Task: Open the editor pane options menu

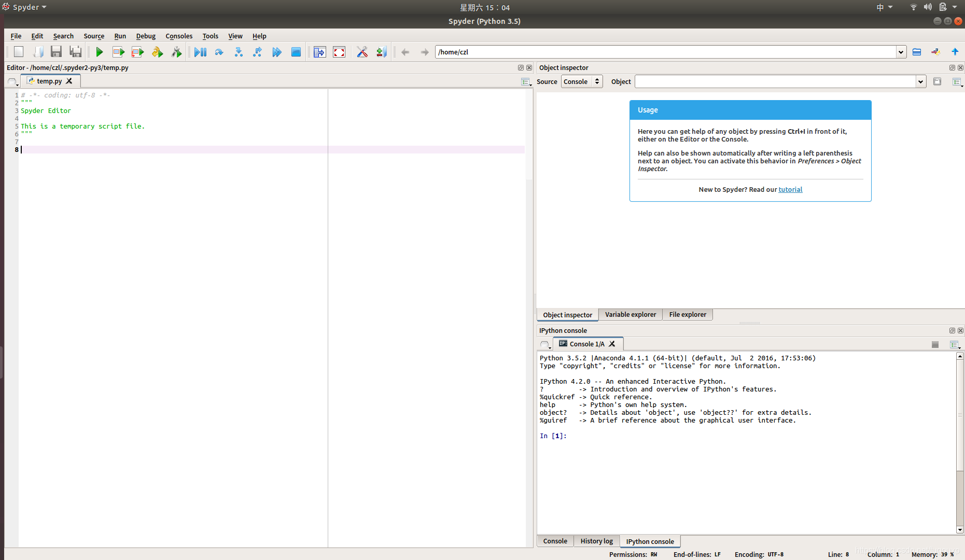Action: coord(526,82)
